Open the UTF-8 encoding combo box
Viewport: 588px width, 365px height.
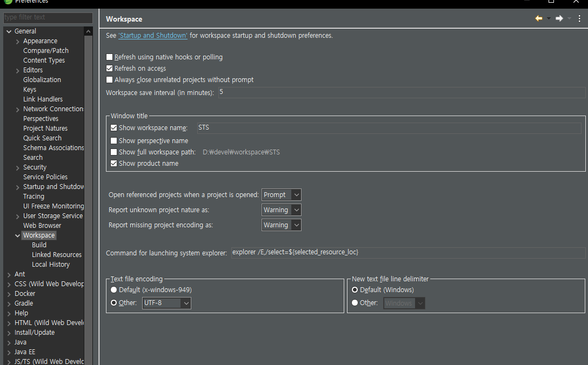click(166, 303)
